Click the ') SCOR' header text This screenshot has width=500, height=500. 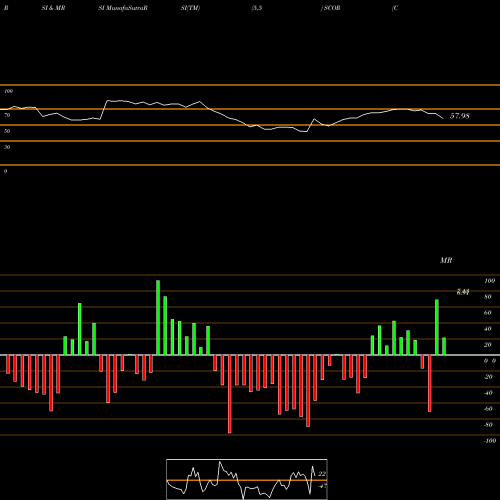coord(330,8)
